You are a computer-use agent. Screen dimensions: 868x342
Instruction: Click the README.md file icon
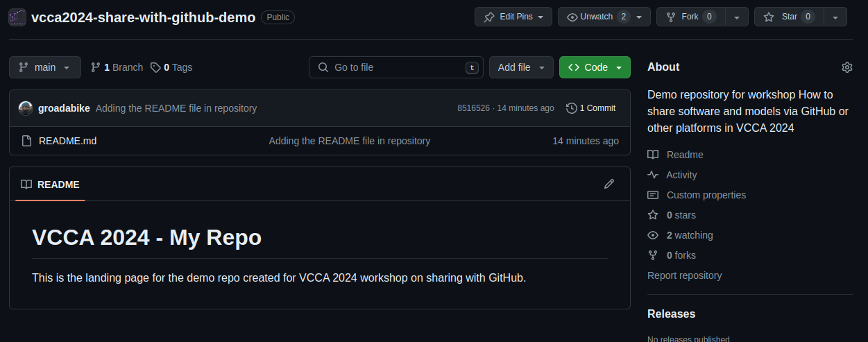coord(27,141)
